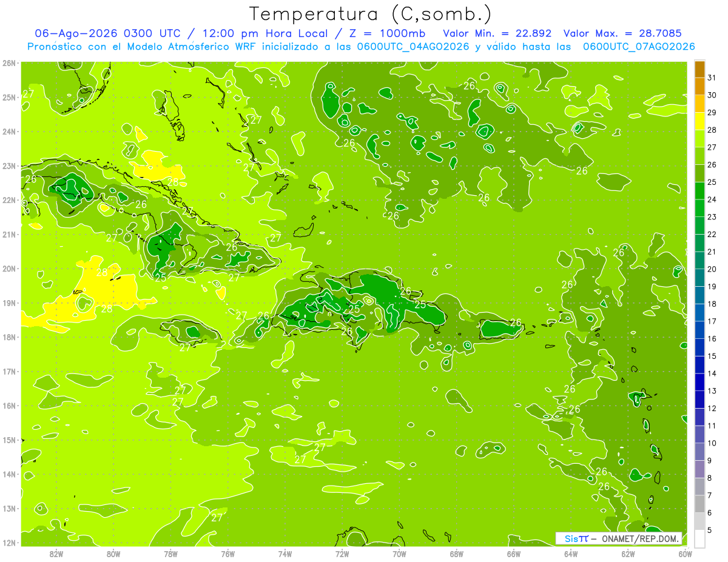Screen dimensions: 728x562
Task: Click the '10' legend scale label
Action: coord(712,443)
